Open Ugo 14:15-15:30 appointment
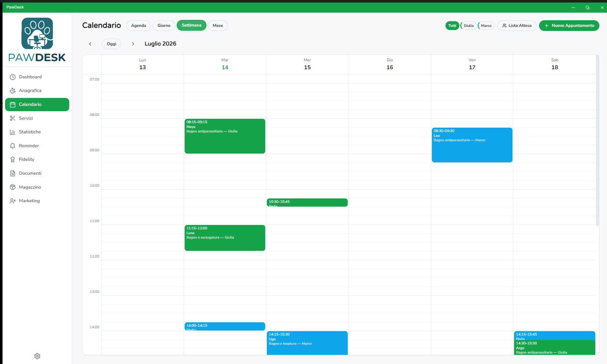The width and height of the screenshot is (607, 364). click(x=307, y=343)
